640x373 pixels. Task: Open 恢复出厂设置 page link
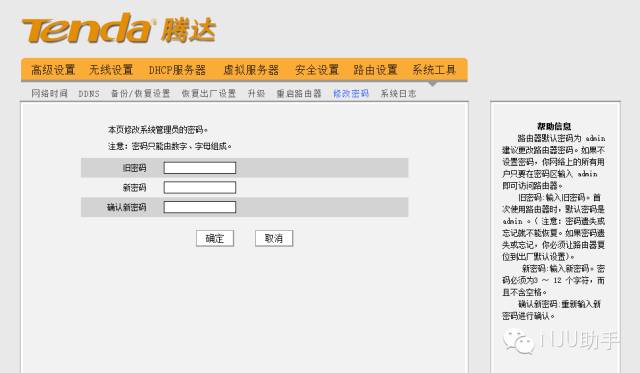coord(209,93)
